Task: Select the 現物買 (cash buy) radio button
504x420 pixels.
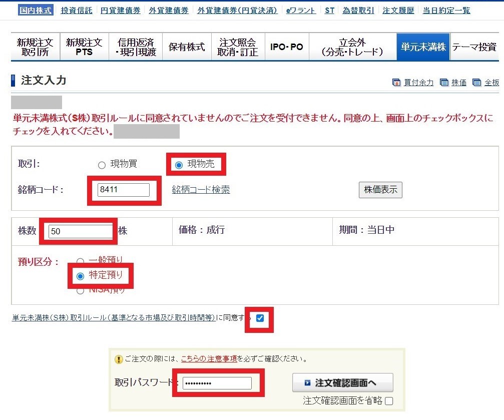Action: click(102, 165)
